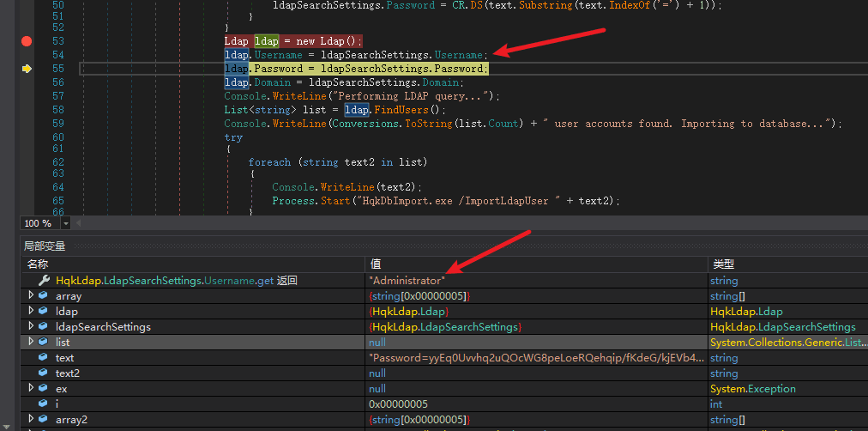Click the variable icon next to text2

[44, 373]
